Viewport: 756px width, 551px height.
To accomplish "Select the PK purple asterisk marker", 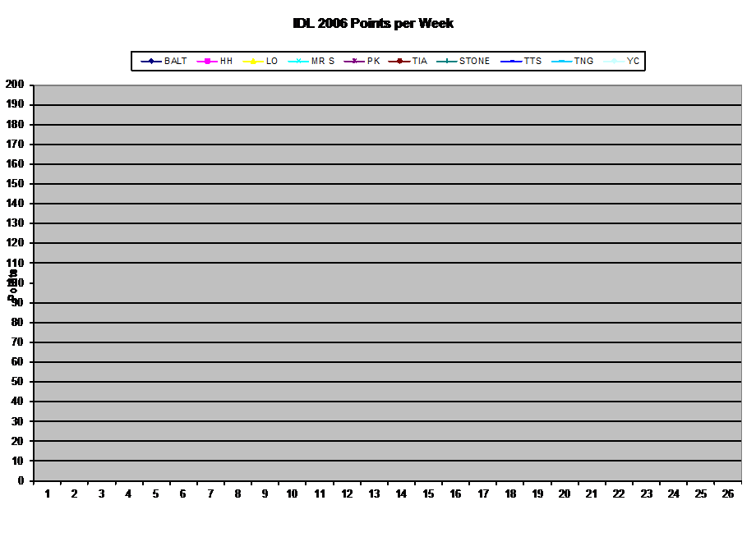I will coord(353,60).
